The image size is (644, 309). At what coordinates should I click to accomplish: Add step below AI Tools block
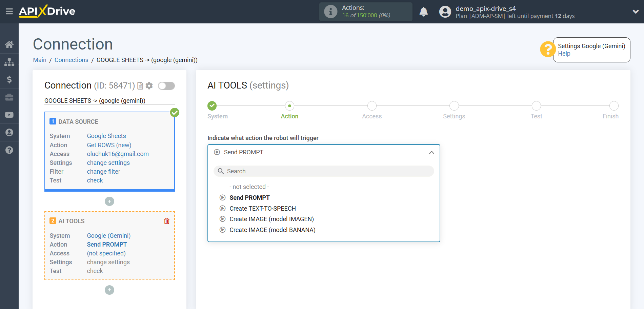109,290
